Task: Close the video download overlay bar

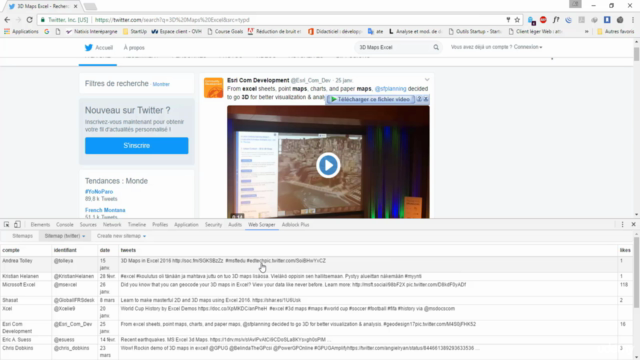Action: [426, 99]
